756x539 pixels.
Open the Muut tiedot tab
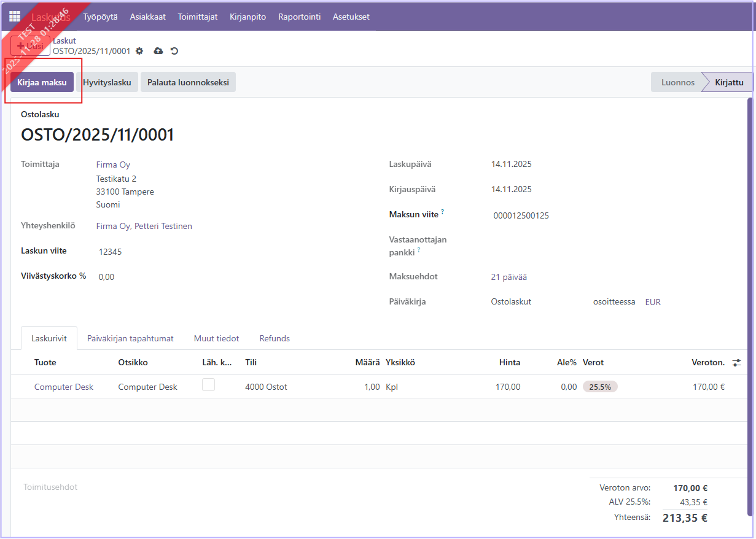click(216, 338)
